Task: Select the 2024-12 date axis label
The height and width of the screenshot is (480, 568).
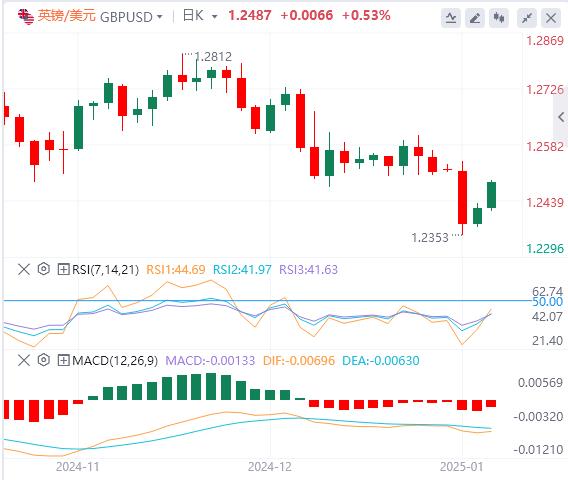Action: [270, 467]
